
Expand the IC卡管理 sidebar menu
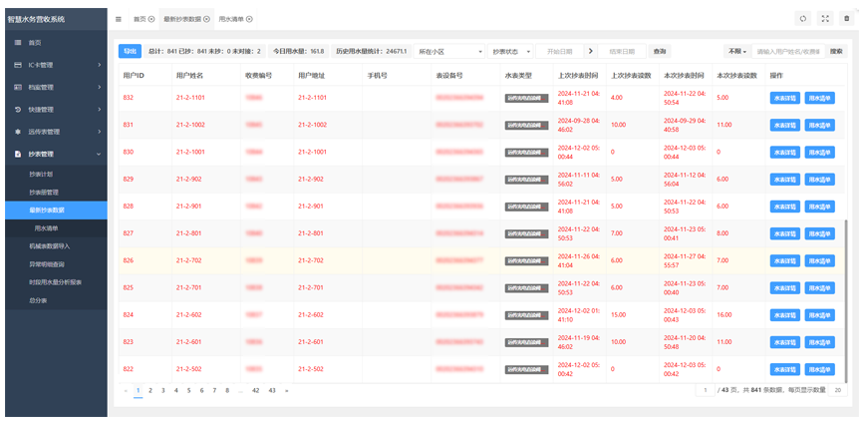[55, 65]
